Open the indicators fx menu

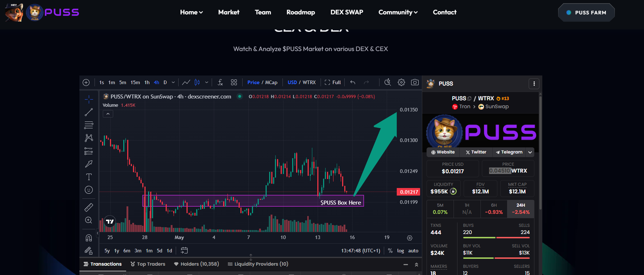click(220, 82)
